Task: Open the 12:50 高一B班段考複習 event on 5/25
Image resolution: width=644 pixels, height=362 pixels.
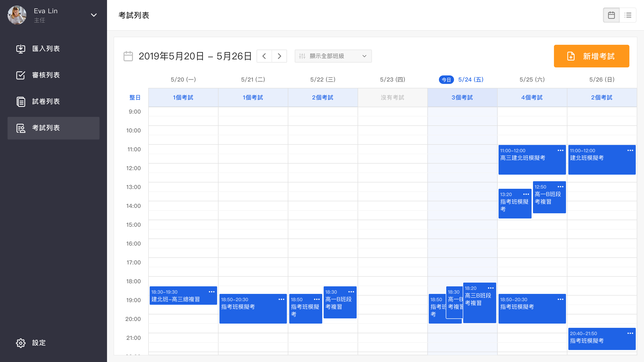Action: click(549, 200)
